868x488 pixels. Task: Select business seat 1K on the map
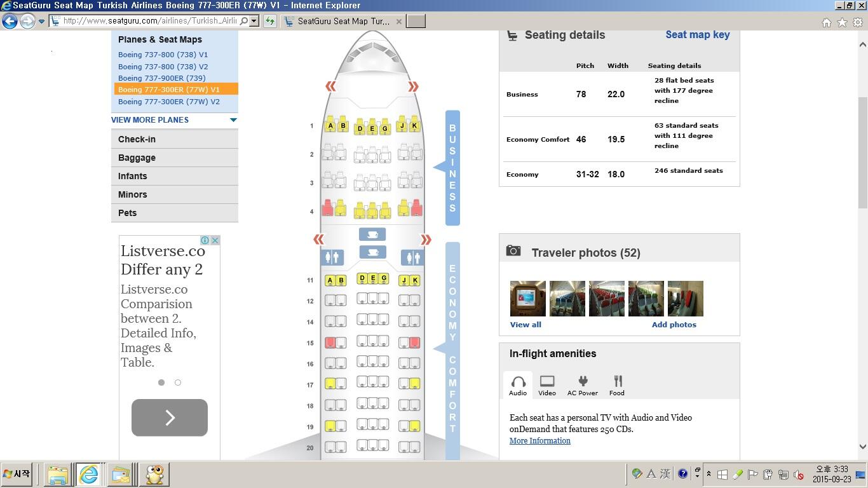[x=415, y=124]
